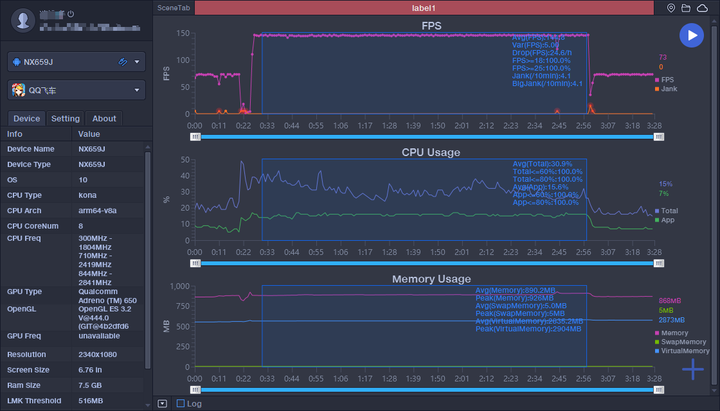The width and height of the screenshot is (720, 411).
Task: Enable the Log checkbox
Action: 181,404
